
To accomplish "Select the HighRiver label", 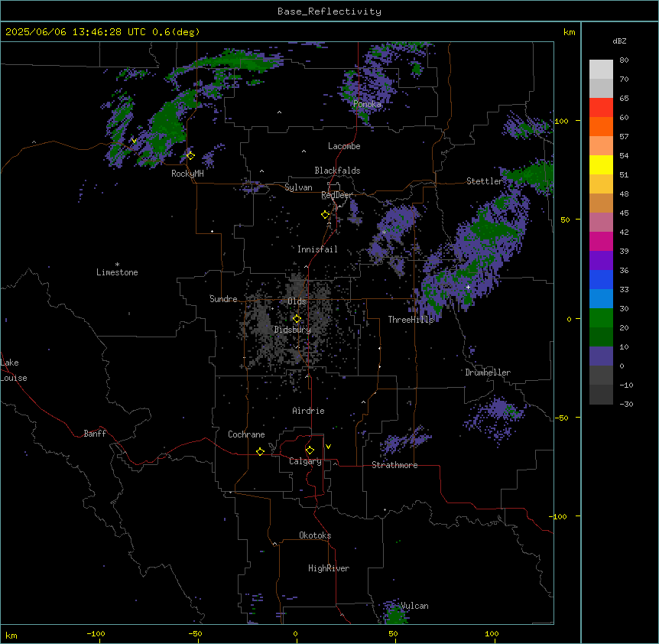I will tap(329, 568).
